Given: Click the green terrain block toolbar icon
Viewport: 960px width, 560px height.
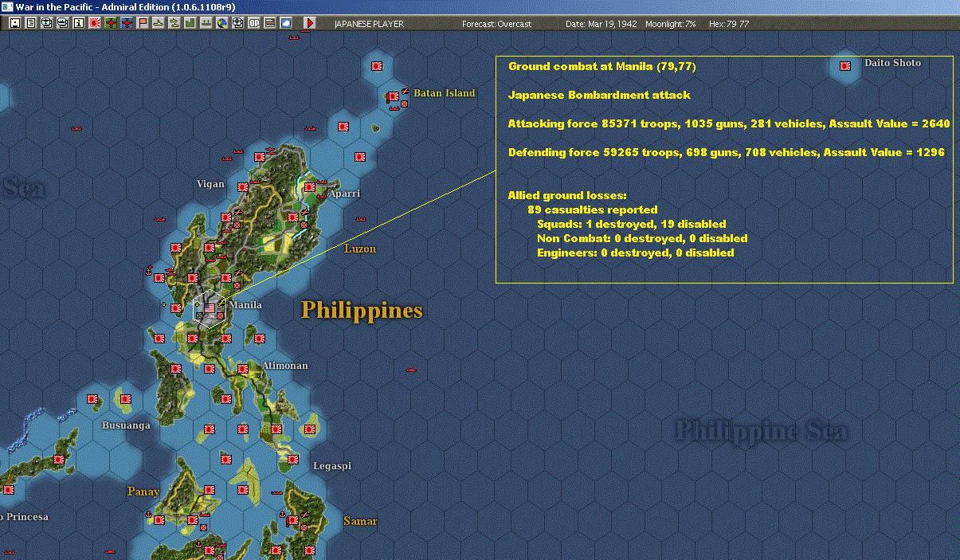Looking at the screenshot, I should tap(190, 23).
